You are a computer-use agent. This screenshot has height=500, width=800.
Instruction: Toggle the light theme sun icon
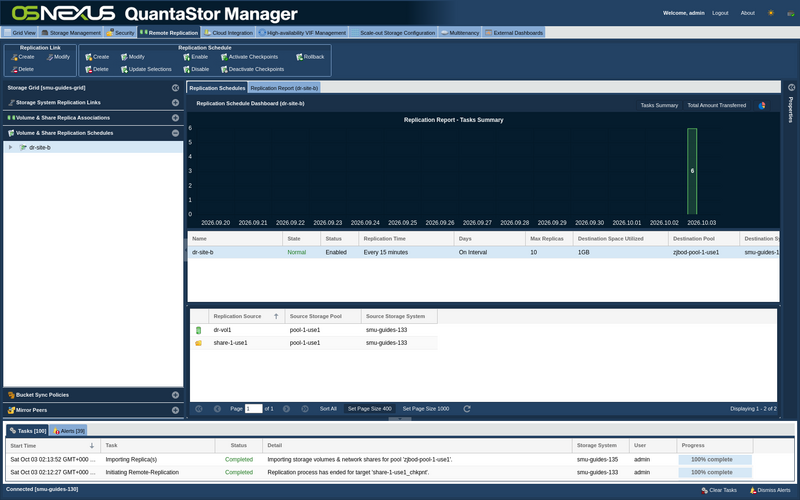click(771, 13)
